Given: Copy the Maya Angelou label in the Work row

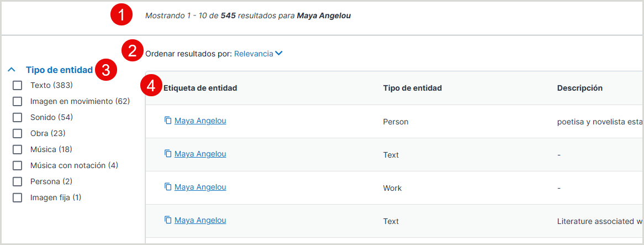Looking at the screenshot, I should point(167,186).
